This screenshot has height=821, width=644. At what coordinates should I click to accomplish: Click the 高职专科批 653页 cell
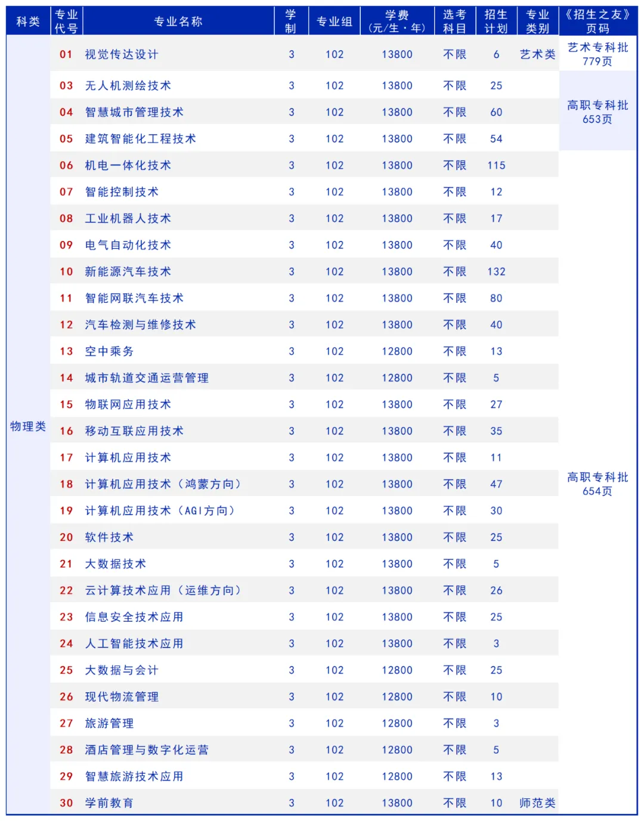(x=597, y=112)
